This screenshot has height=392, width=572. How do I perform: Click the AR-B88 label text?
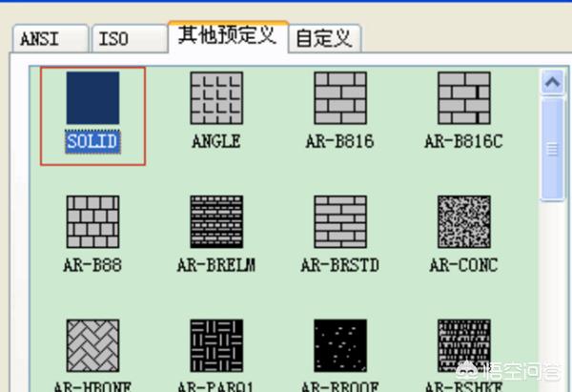click(92, 265)
